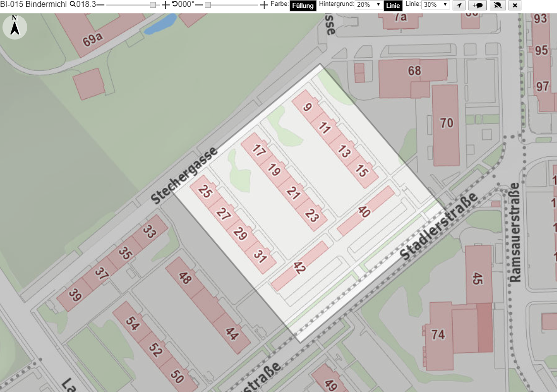The height and width of the screenshot is (392, 557).
Task: Toggle the Füllung color button
Action: point(303,5)
